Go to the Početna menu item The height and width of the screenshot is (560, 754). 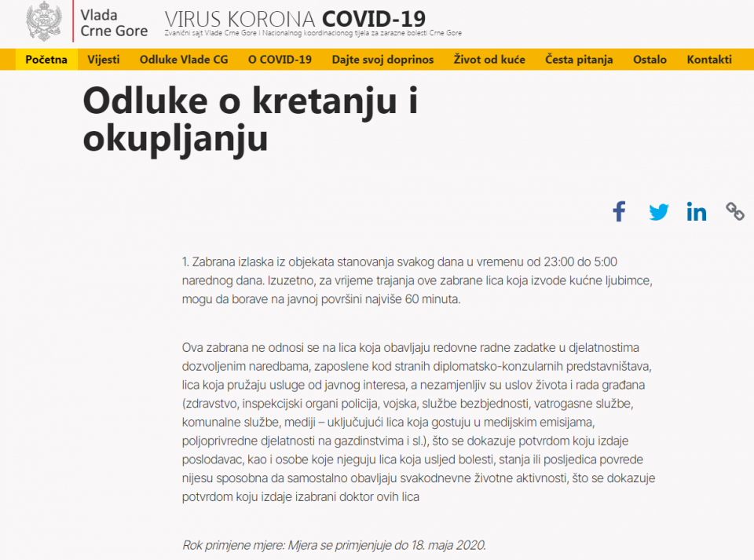[46, 60]
